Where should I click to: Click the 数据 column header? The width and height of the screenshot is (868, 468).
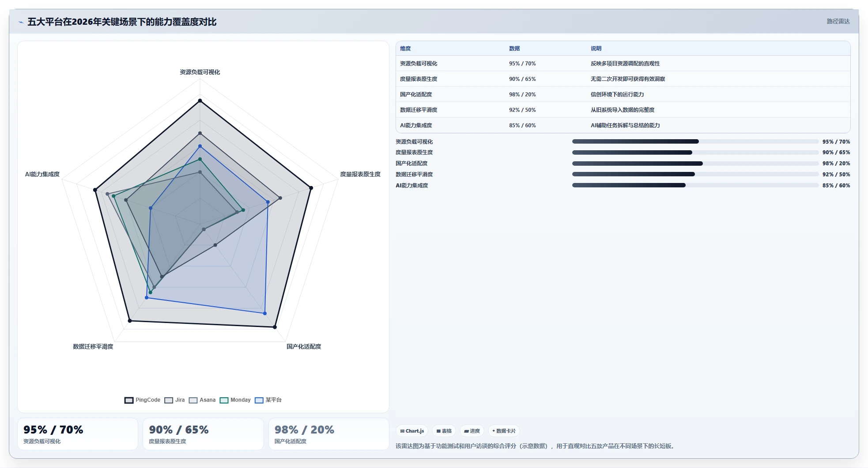(514, 49)
